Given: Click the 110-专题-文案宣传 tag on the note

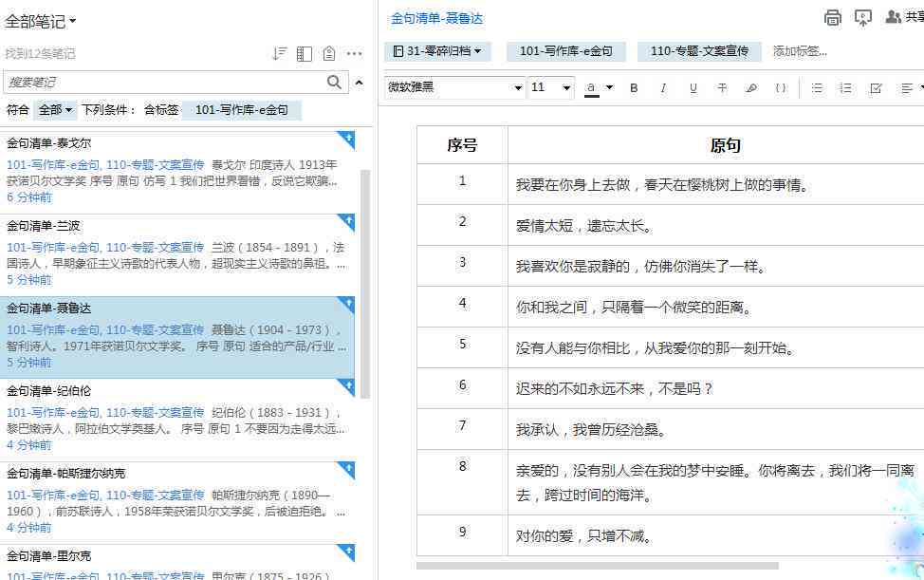Looking at the screenshot, I should 699,51.
